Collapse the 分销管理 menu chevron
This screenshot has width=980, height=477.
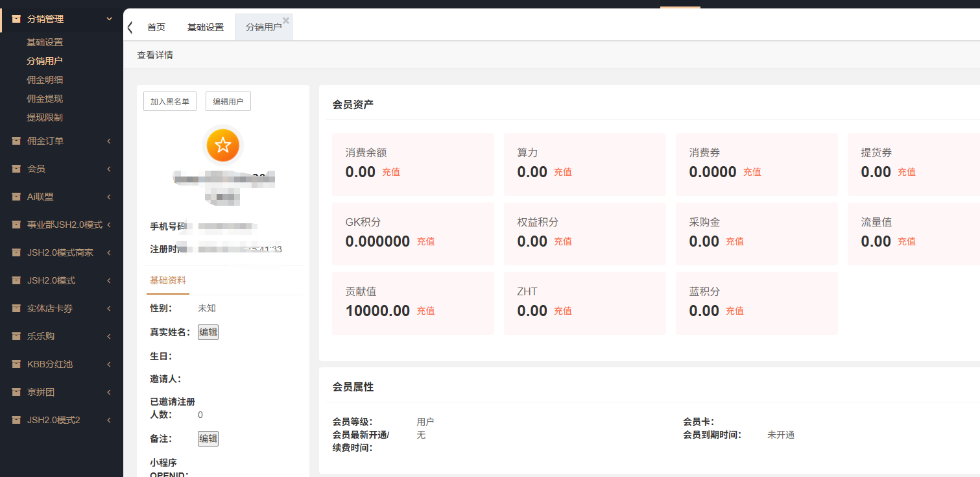coord(109,19)
